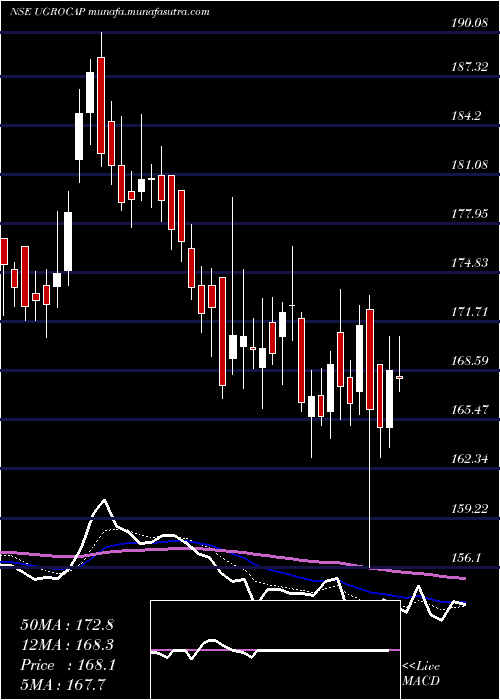Select the 187.32 price axis label
The width and height of the screenshot is (500, 700).
[x=469, y=67]
